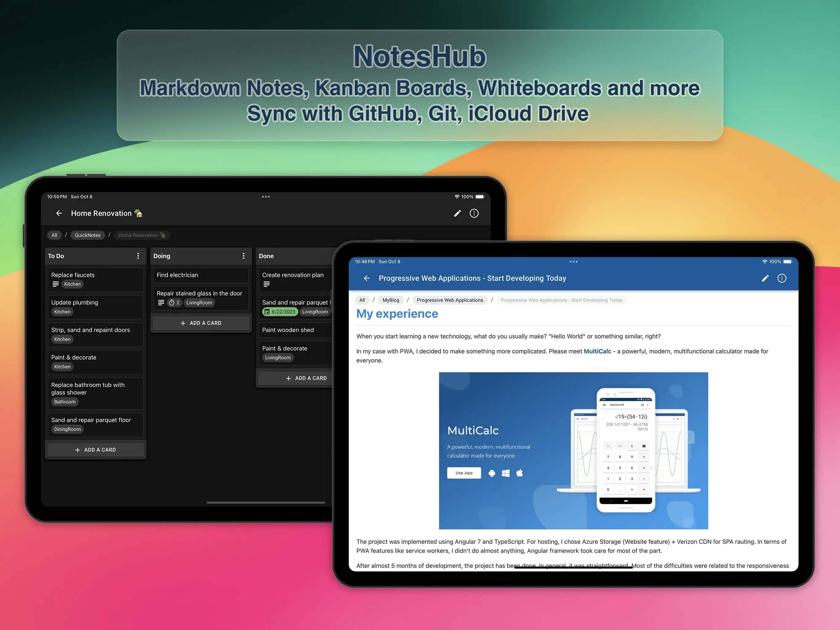Click pencil edit icon in blue note header
This screenshot has height=630, width=840.
(765, 278)
